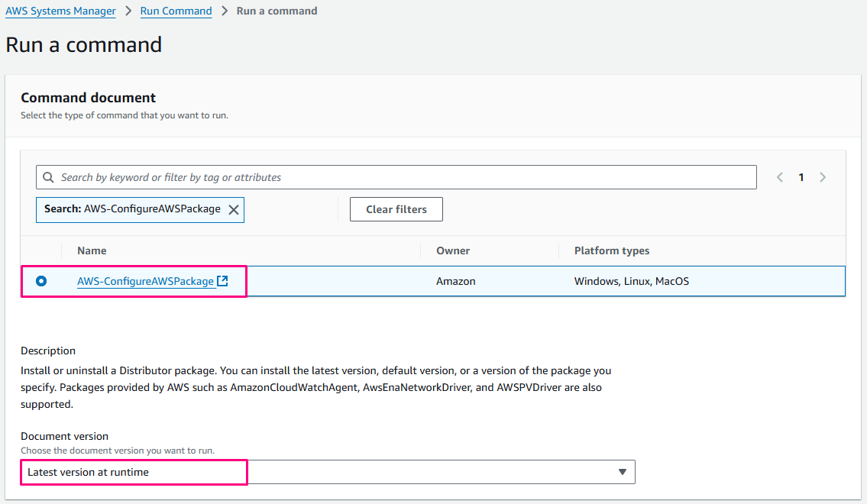The width and height of the screenshot is (867, 504).
Task: Go to the next results page arrow
Action: coord(823,177)
